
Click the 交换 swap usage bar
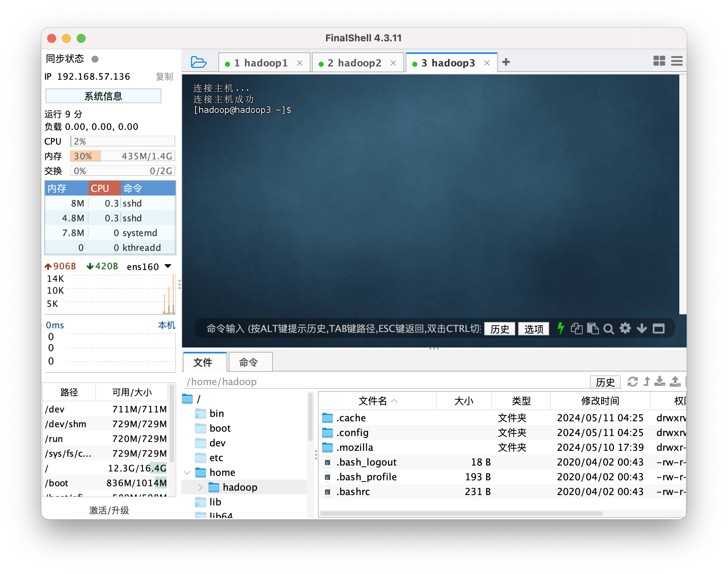[x=122, y=171]
